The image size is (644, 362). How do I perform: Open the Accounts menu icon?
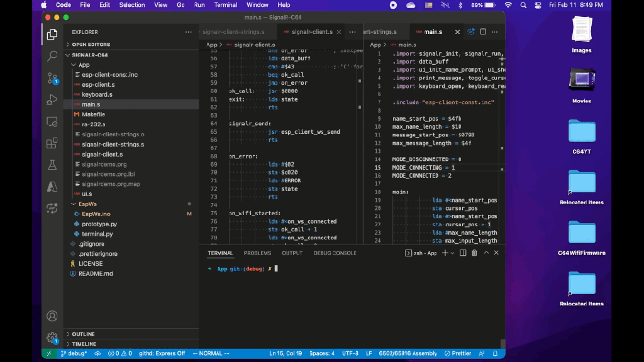(52, 316)
